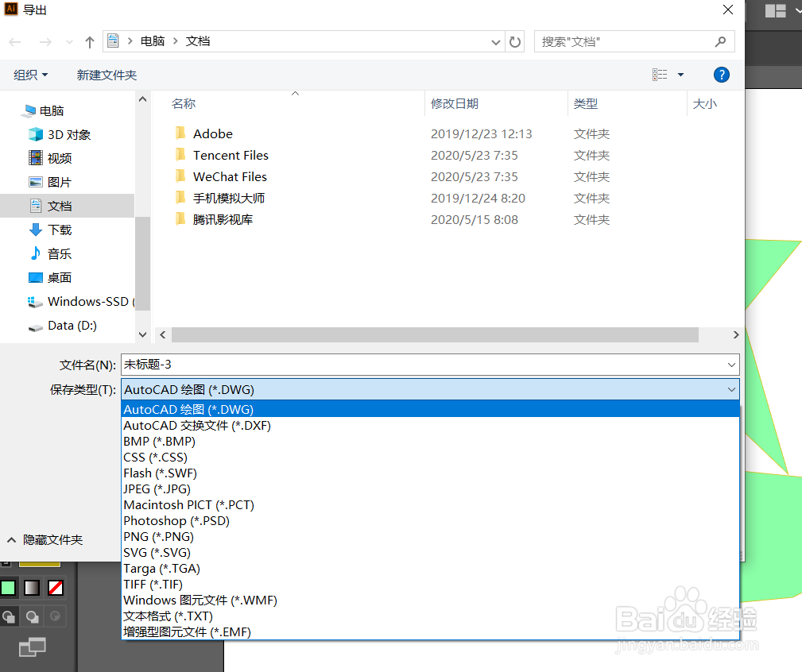Click the search magnifier icon
Viewport: 802px width, 672px height.
(720, 42)
